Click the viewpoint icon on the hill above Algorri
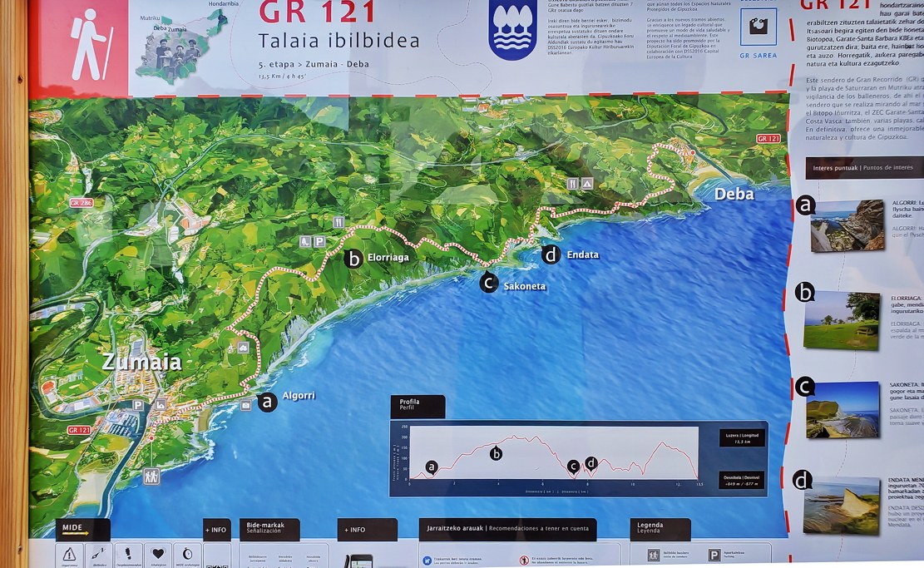 coord(243,348)
